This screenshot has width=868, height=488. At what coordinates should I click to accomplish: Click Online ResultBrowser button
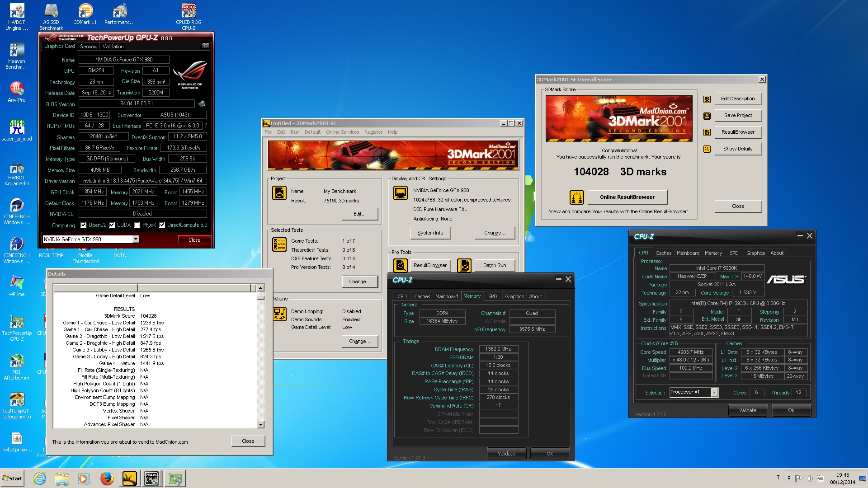(x=627, y=197)
